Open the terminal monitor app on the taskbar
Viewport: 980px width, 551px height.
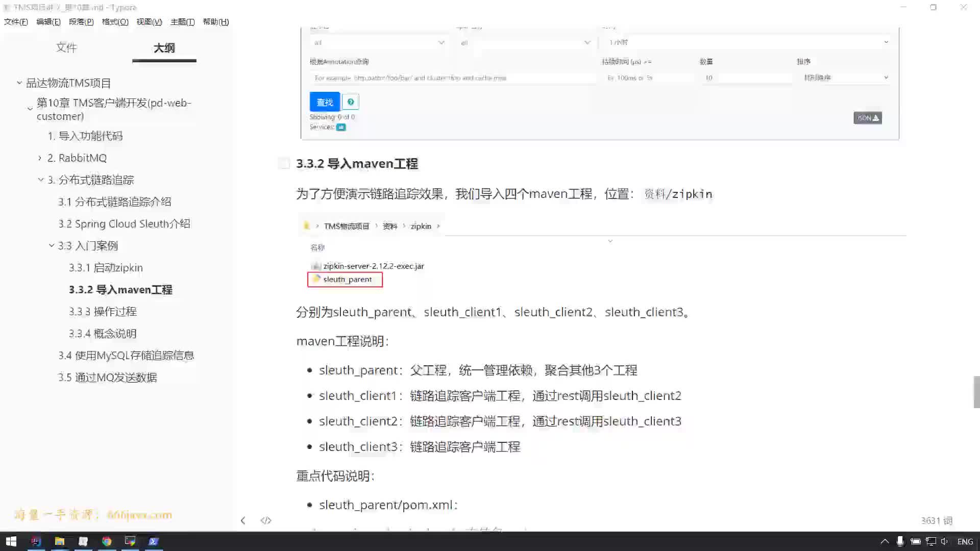[130, 541]
